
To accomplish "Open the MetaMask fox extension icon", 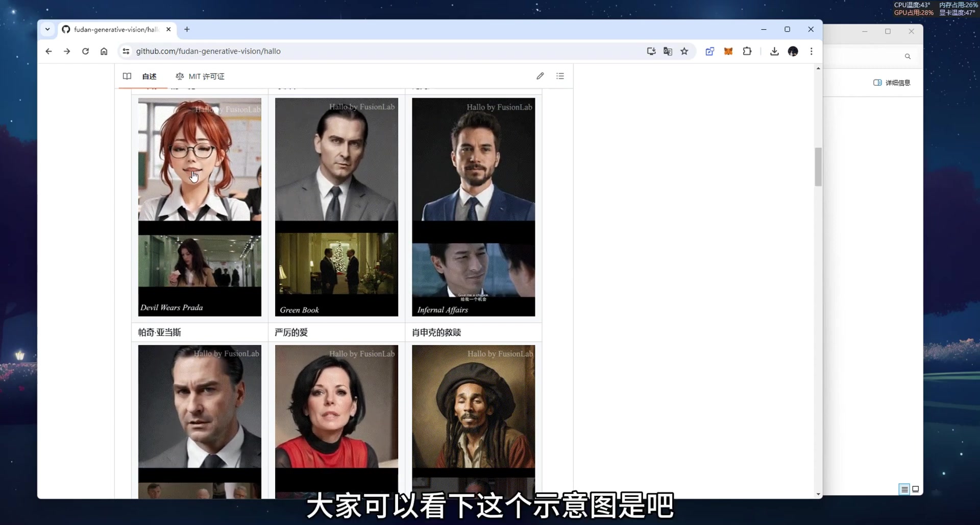I will pos(728,51).
